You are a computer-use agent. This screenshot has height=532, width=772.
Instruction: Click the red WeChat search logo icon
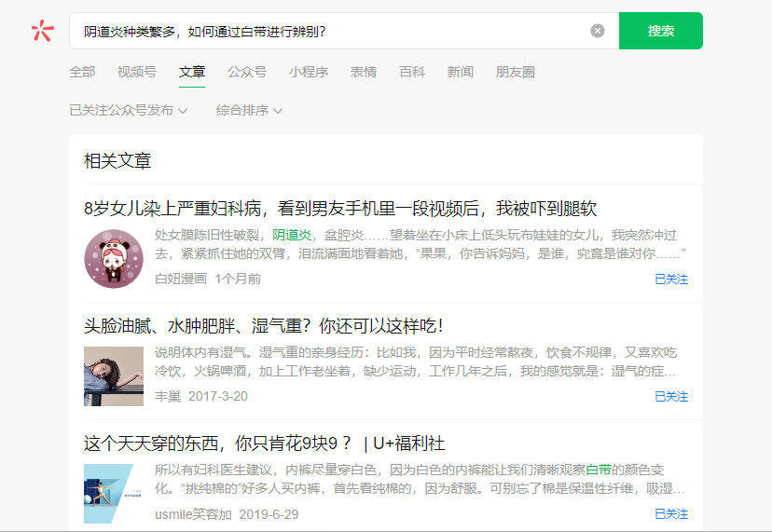[x=42, y=31]
